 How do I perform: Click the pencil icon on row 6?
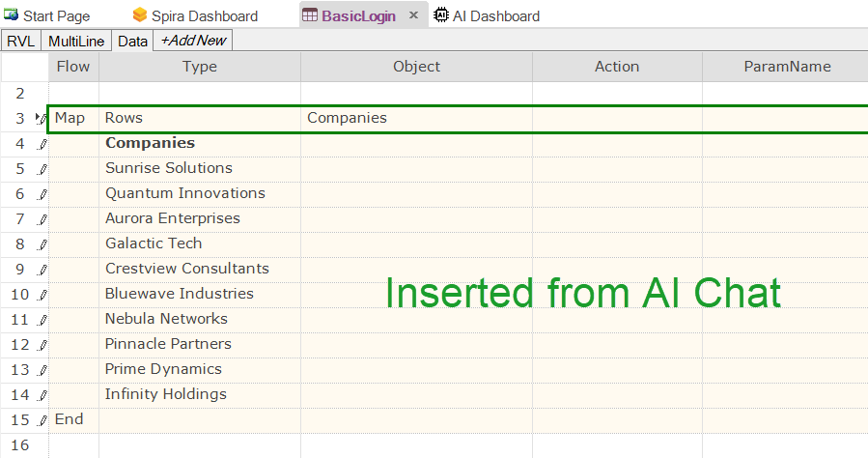pyautogui.click(x=42, y=194)
